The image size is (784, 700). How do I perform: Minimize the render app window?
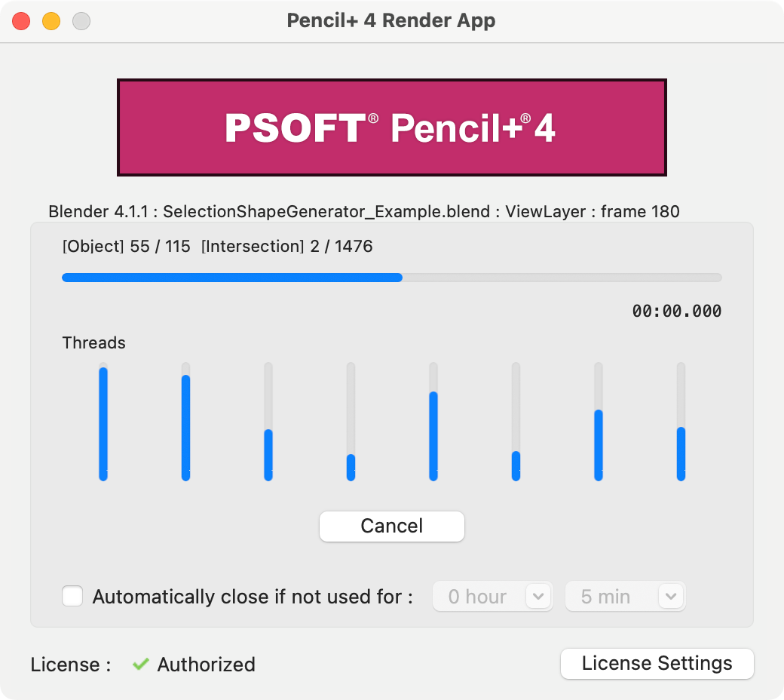point(51,21)
